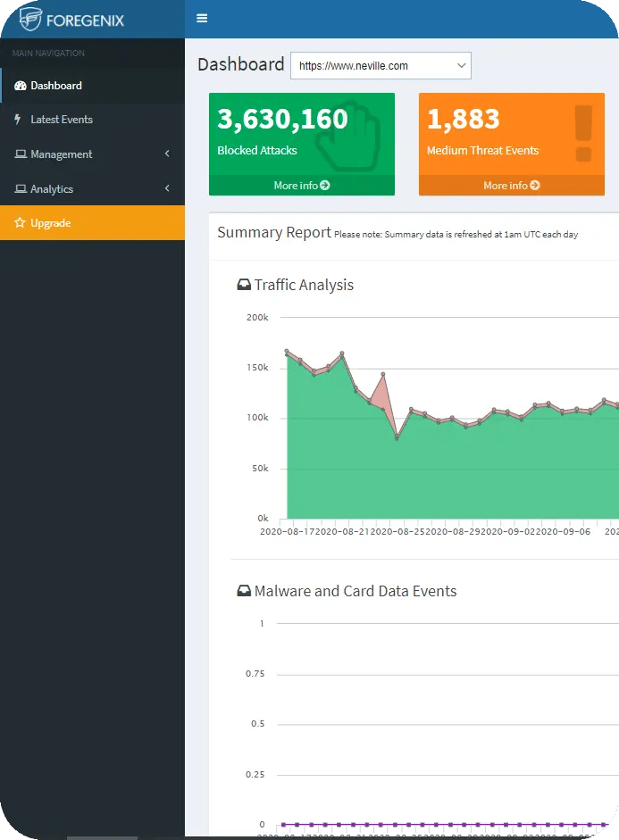This screenshot has width=619, height=840.
Task: Open the website selector dropdown
Action: pyautogui.click(x=381, y=66)
